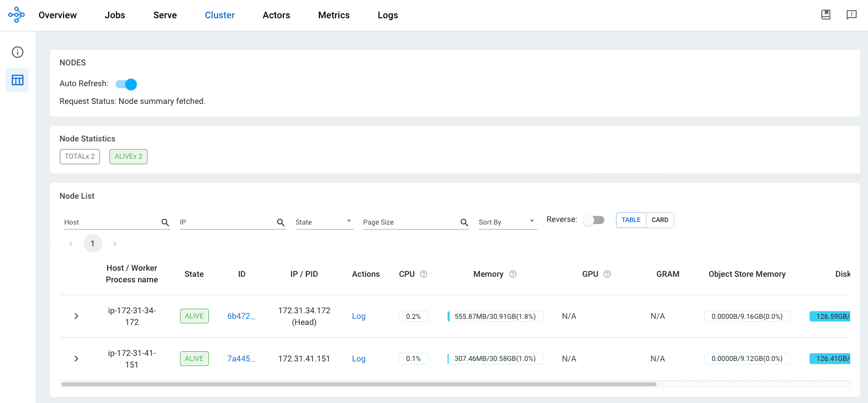Open the Sort By dropdown
Screen dimensions: 868x403
(507, 222)
